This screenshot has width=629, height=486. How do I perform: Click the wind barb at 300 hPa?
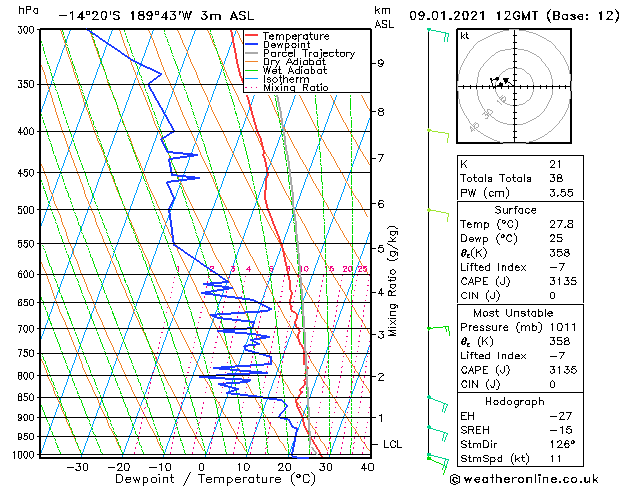click(438, 35)
